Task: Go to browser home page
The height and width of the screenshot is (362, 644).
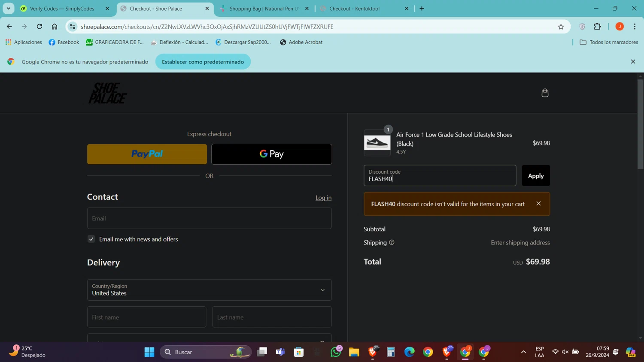Action: pyautogui.click(x=55, y=27)
